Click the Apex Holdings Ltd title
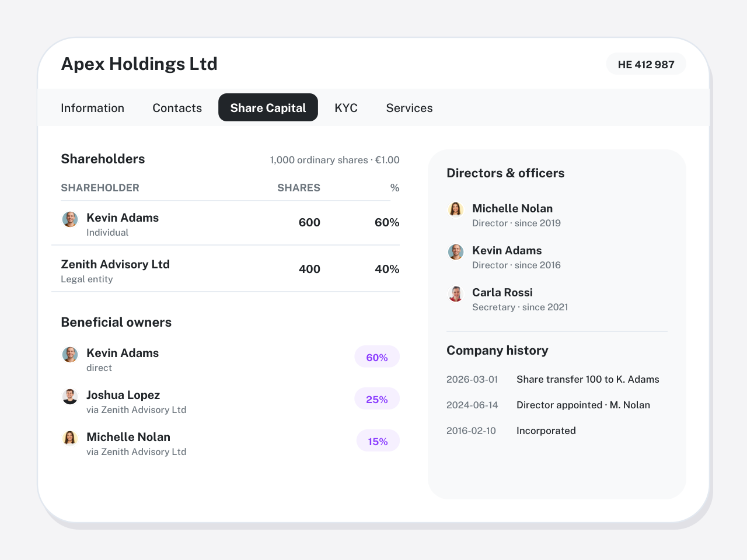The height and width of the screenshot is (560, 747). 139,64
